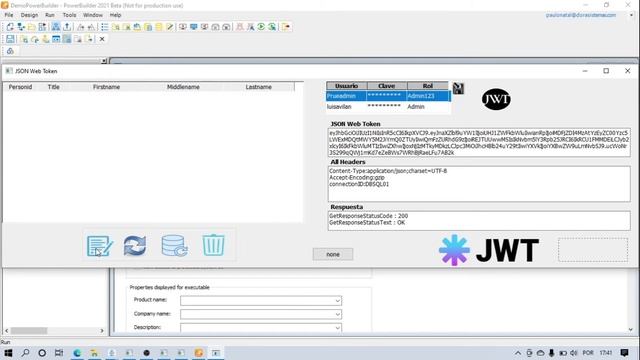This screenshot has width=640, height=360.
Task: Click the Output window toolbar icon
Action: pos(67,27)
